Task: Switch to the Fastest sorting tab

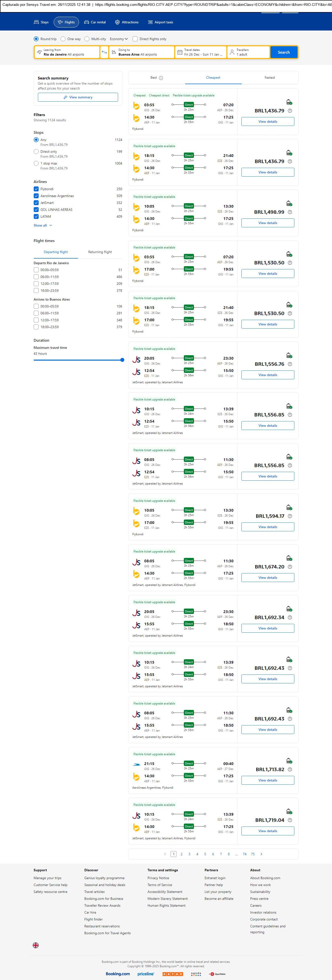Action: [269, 78]
